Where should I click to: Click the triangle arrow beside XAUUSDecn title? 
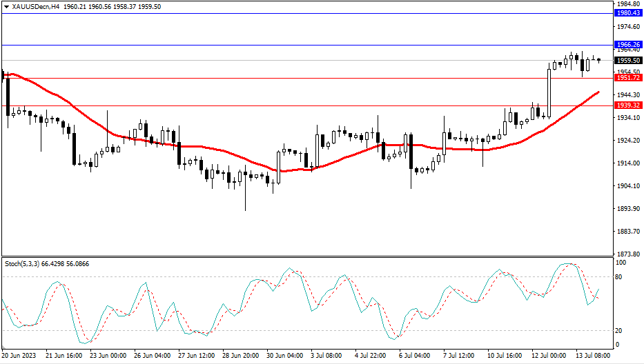pyautogui.click(x=7, y=6)
